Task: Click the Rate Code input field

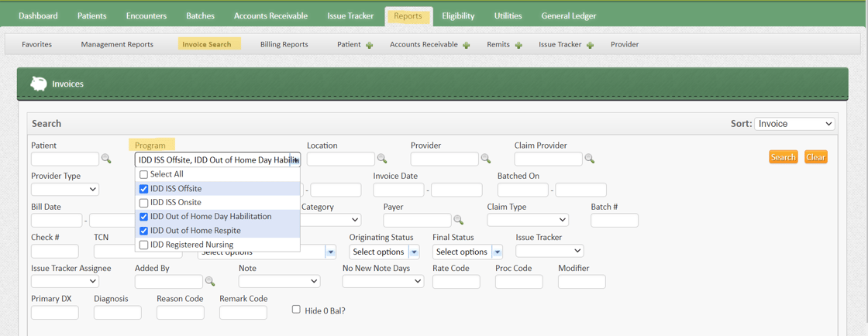Action: pos(456,281)
